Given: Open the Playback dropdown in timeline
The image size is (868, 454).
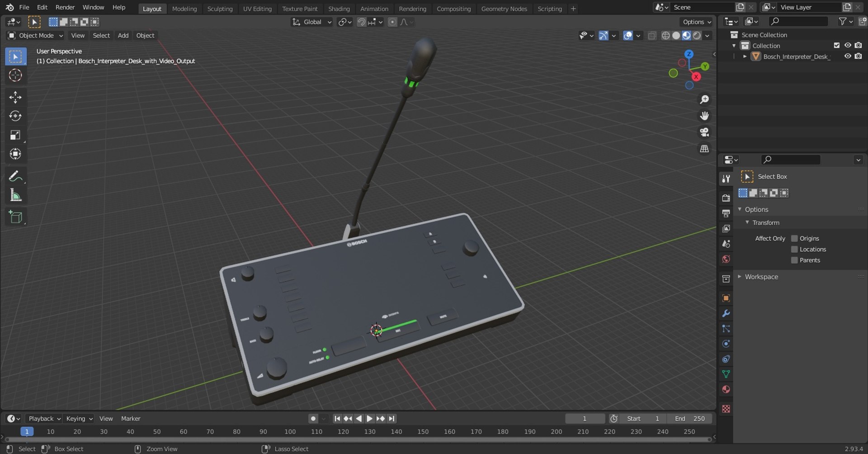Looking at the screenshot, I should (44, 419).
